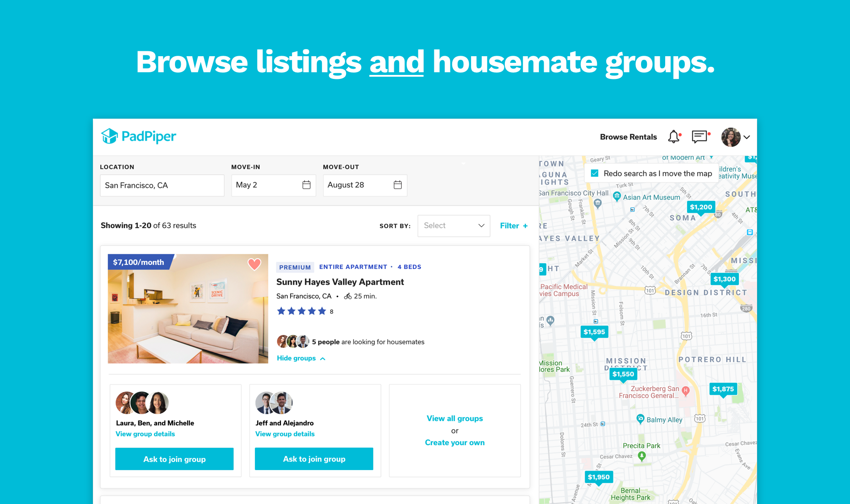
Task: Click the bike commute icon on the listing
Action: (x=348, y=296)
